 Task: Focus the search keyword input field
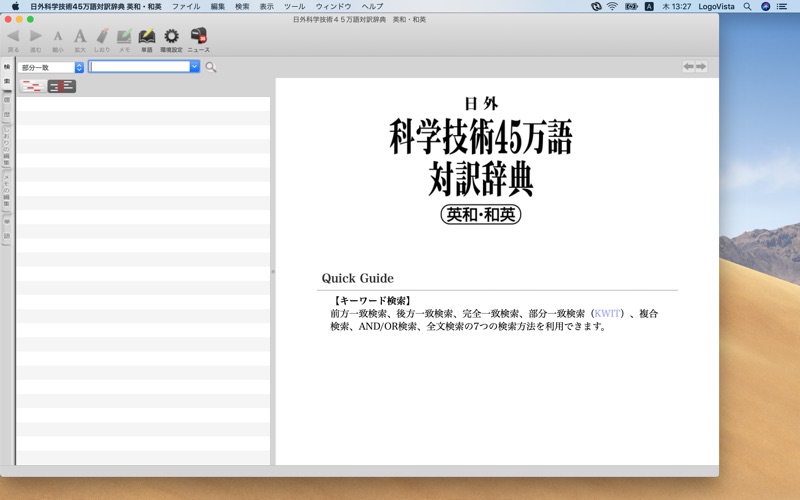coord(139,66)
